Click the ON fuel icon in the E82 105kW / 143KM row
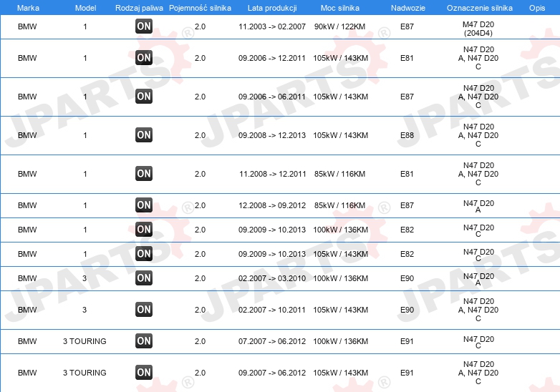 (x=144, y=254)
